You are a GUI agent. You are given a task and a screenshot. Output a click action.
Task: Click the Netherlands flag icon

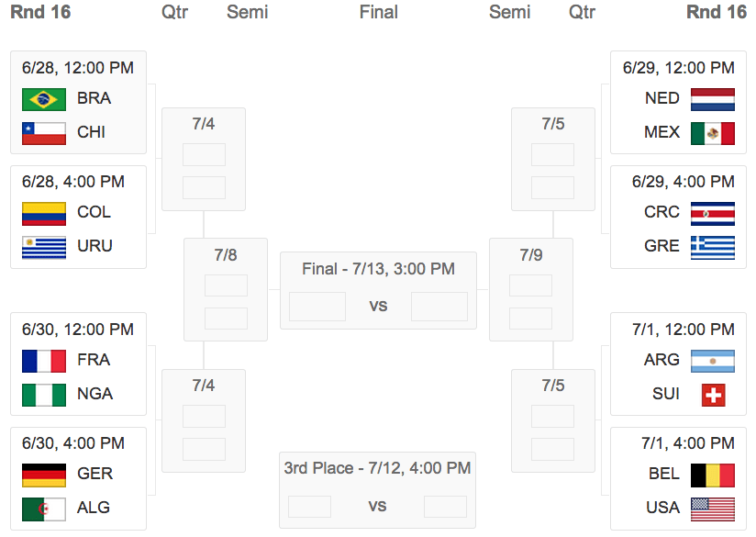point(713,99)
